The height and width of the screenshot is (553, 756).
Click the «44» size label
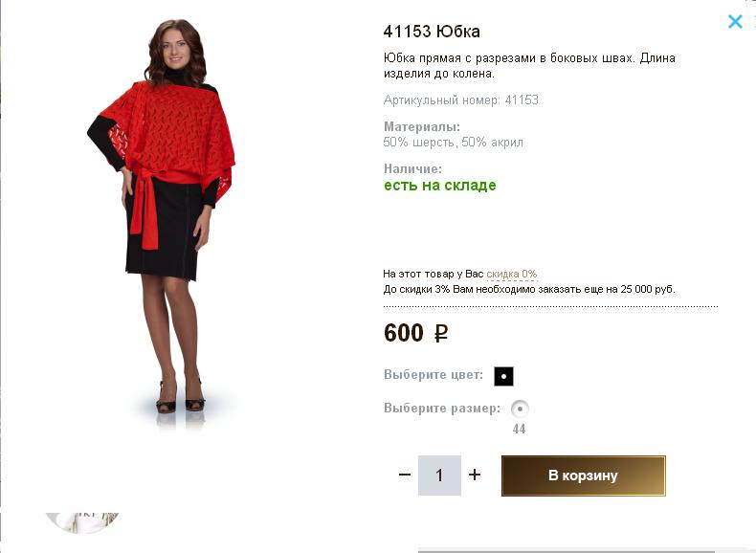(519, 430)
